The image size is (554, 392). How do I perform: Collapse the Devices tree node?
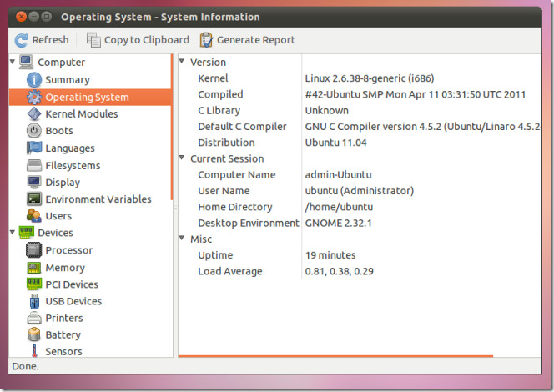coord(13,233)
